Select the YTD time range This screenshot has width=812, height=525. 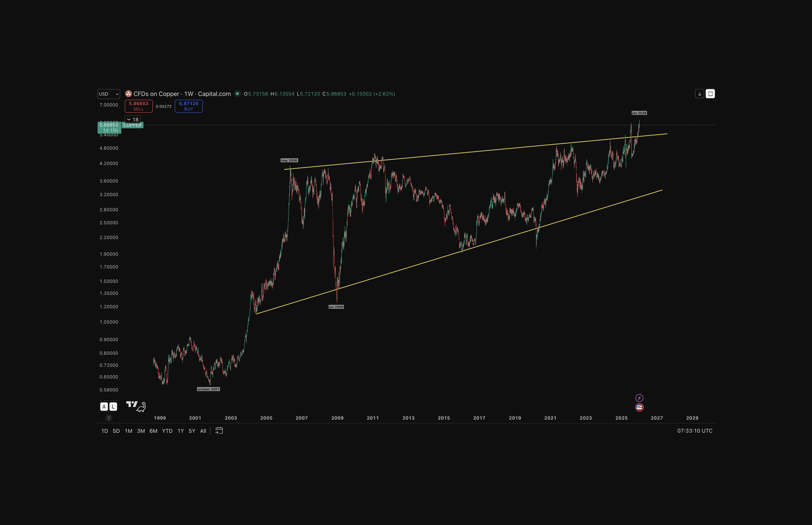tap(167, 431)
